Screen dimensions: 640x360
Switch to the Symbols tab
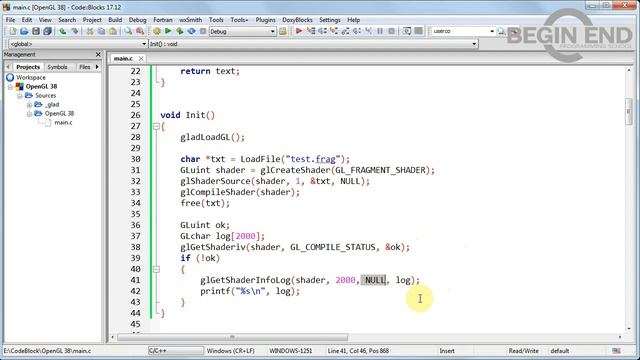pos(57,67)
